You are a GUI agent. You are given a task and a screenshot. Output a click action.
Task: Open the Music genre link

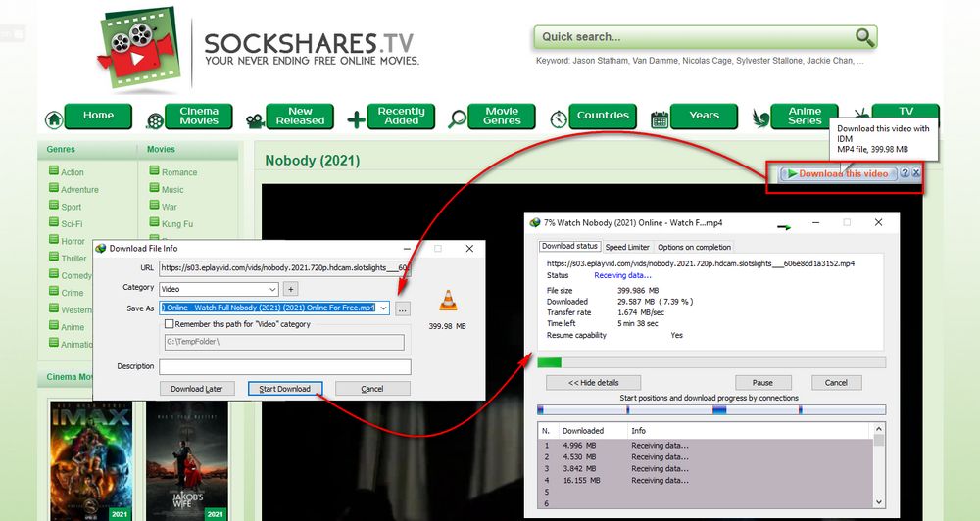tap(172, 189)
